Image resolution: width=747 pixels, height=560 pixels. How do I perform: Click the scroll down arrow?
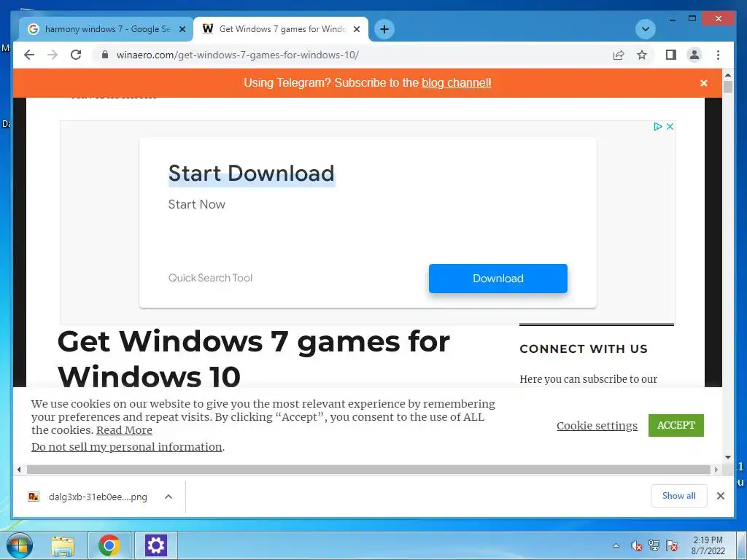pyautogui.click(x=727, y=457)
